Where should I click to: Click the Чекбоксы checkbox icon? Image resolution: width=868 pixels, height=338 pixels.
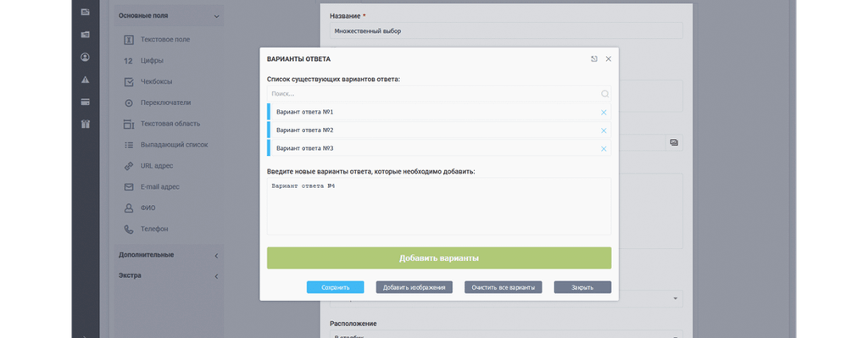(x=129, y=82)
